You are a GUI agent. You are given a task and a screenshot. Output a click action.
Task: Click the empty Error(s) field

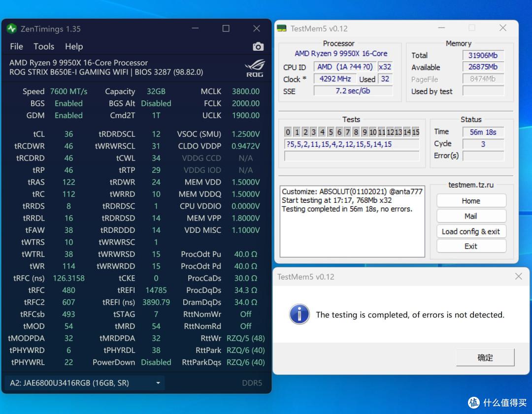pyautogui.click(x=483, y=156)
